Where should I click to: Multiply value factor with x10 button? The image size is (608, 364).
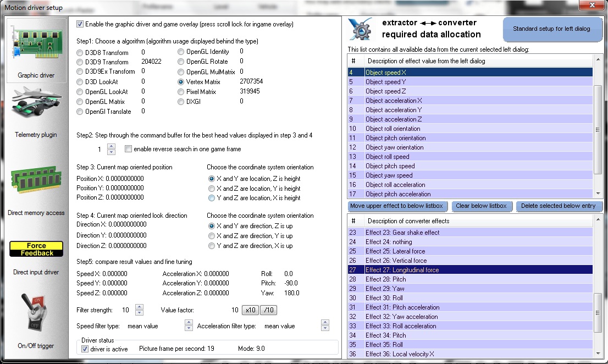point(251,310)
